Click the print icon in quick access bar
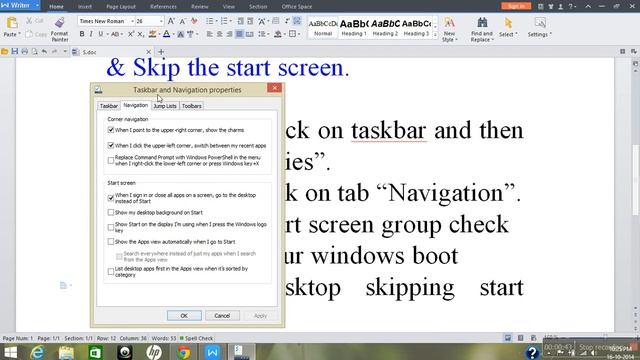 (x=24, y=52)
